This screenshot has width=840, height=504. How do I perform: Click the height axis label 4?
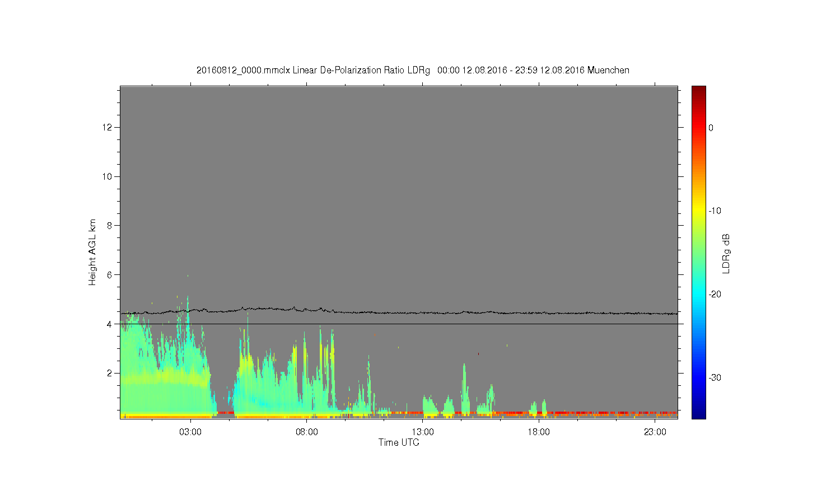[x=110, y=324]
